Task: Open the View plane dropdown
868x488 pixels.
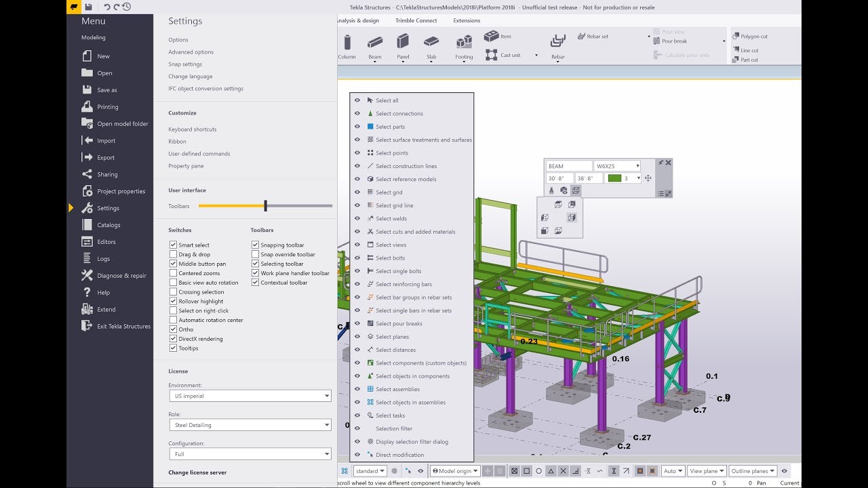Action: pyautogui.click(x=707, y=470)
